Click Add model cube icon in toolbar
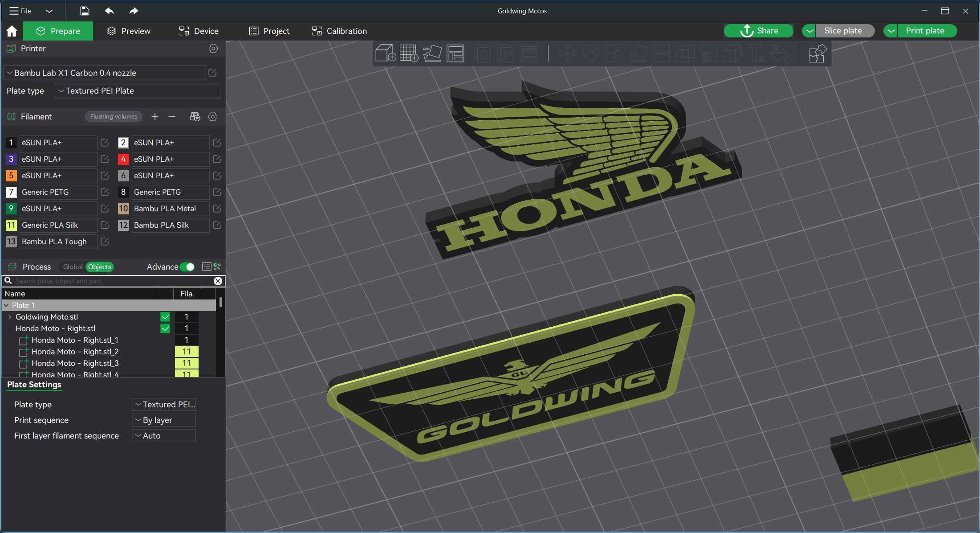 click(x=386, y=53)
